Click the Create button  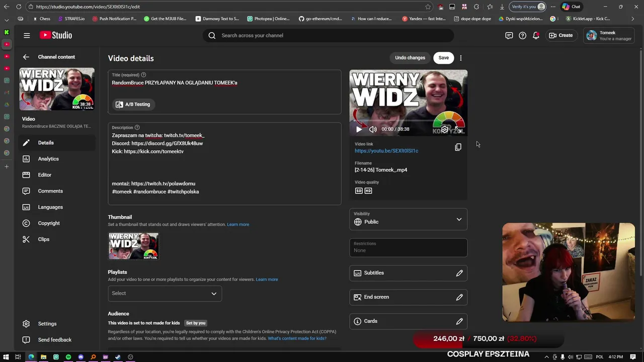tap(561, 35)
